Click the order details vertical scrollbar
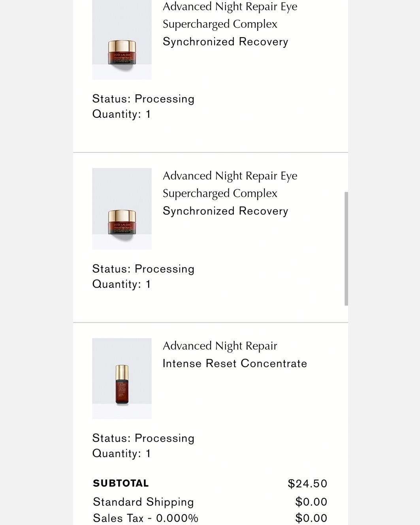The height and width of the screenshot is (525, 420). (x=346, y=249)
